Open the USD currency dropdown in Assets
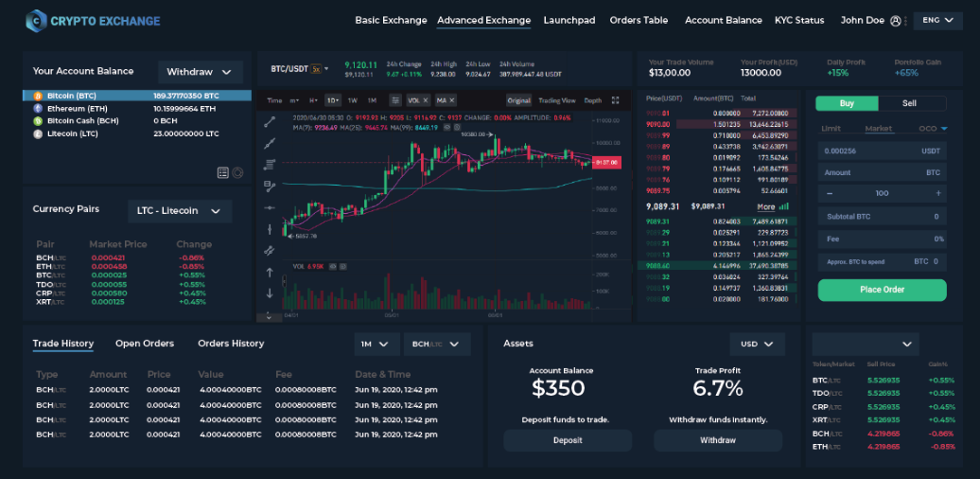The height and width of the screenshot is (479, 980). coord(757,344)
